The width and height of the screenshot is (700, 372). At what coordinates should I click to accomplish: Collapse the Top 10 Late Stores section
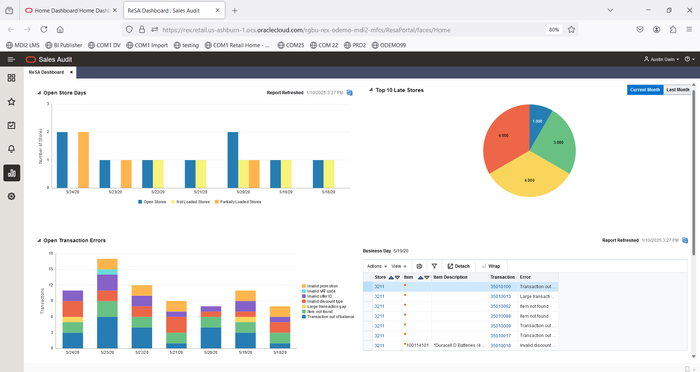(x=371, y=90)
